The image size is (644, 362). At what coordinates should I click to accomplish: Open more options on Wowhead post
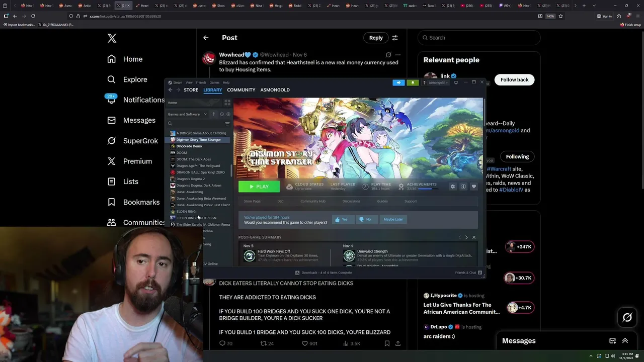pyautogui.click(x=398, y=55)
